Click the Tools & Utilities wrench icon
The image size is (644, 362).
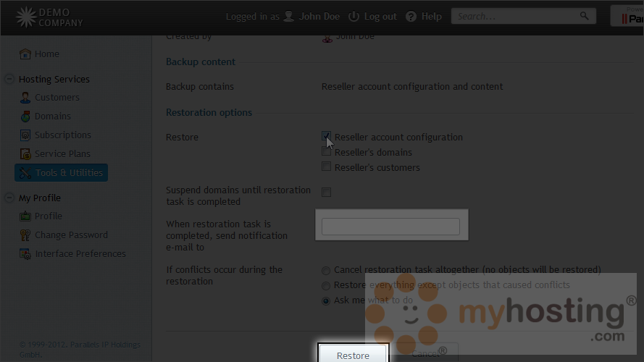(x=25, y=173)
